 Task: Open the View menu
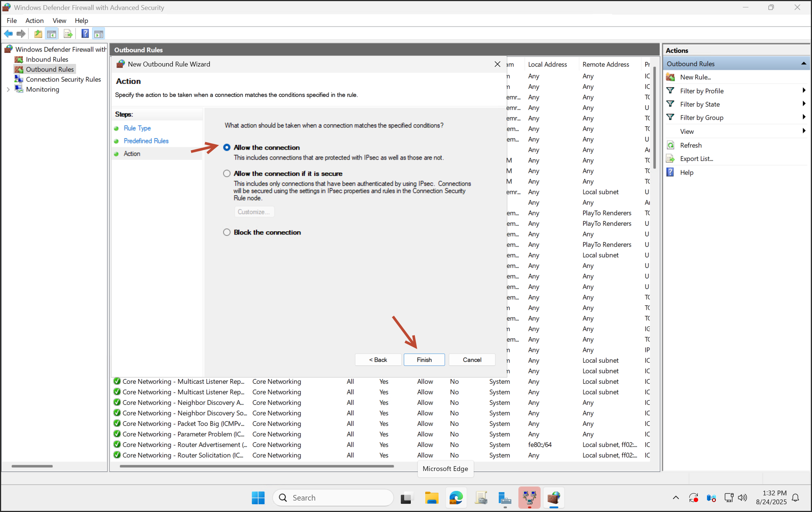point(59,21)
